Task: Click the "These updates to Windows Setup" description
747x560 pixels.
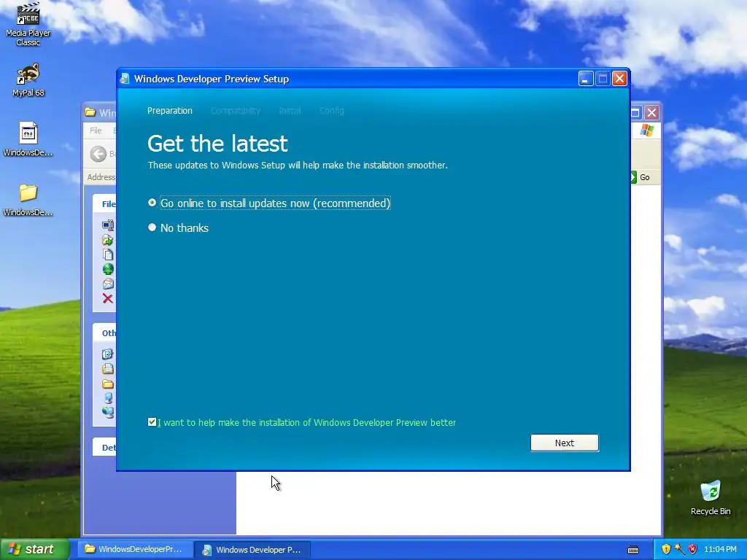Action: [298, 166]
